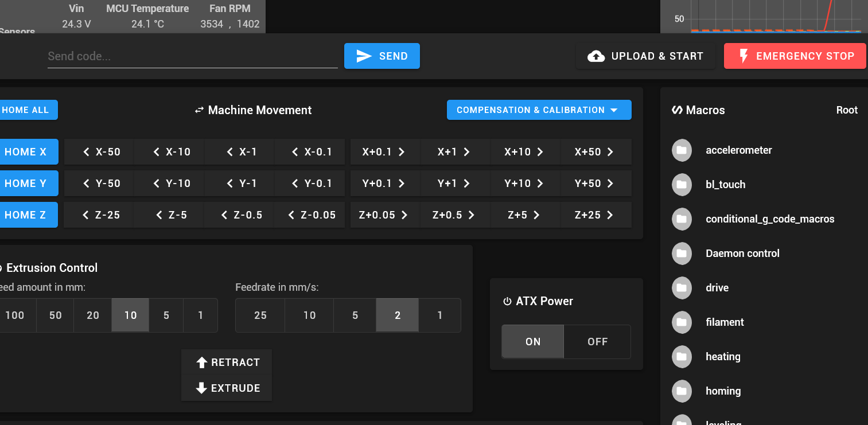The height and width of the screenshot is (425, 868).
Task: Move Z axis by +5
Action: pos(526,215)
